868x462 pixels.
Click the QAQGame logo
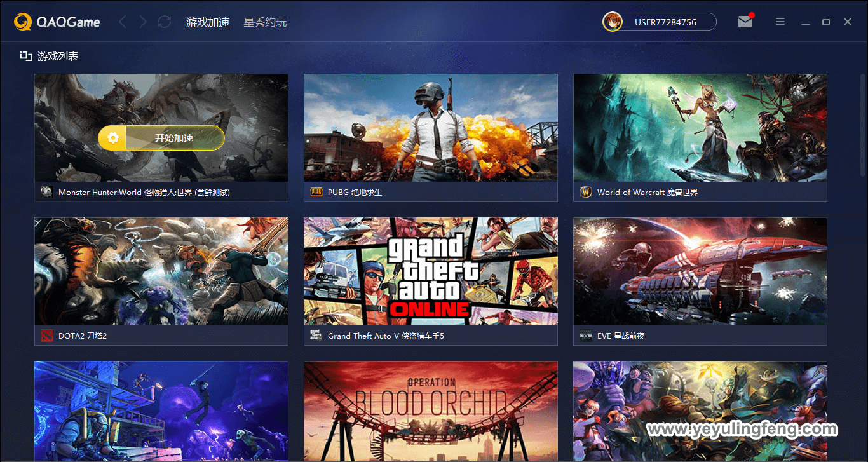click(57, 22)
